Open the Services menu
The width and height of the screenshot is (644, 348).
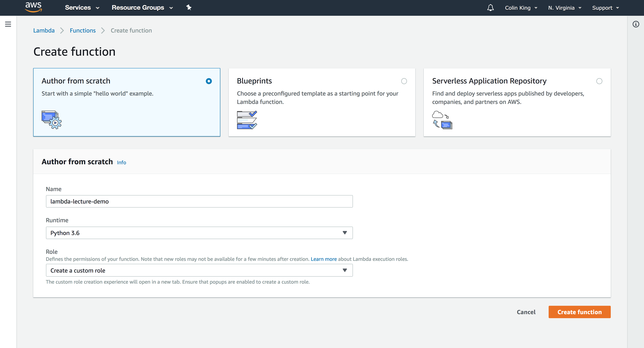82,8
